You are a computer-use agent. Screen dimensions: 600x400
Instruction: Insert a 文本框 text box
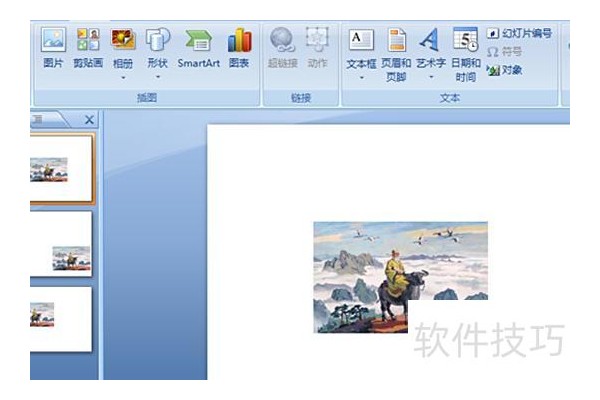[x=361, y=47]
